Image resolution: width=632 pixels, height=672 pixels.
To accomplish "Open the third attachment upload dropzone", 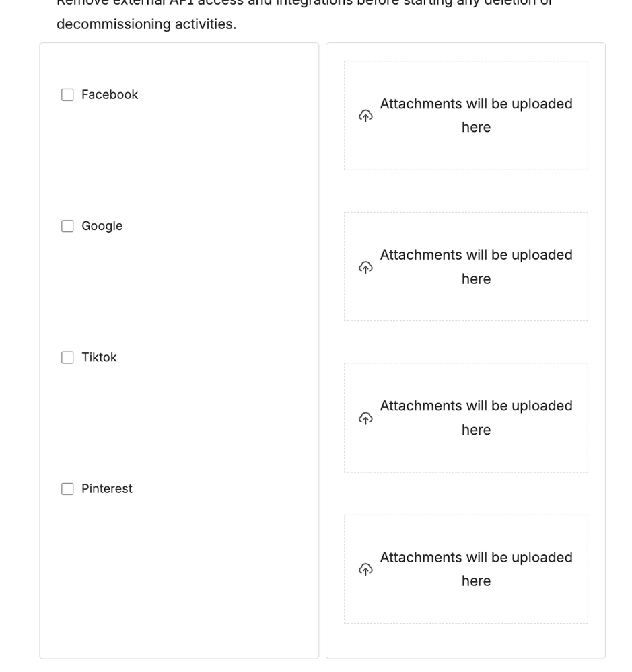I will [x=466, y=418].
